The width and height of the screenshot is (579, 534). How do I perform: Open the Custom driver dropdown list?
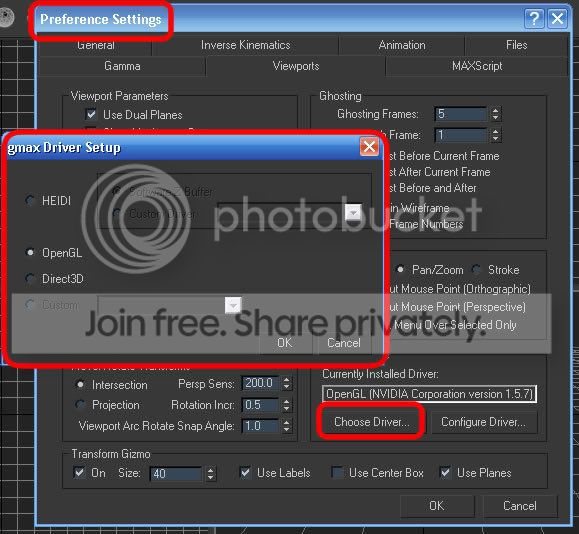[x=233, y=305]
